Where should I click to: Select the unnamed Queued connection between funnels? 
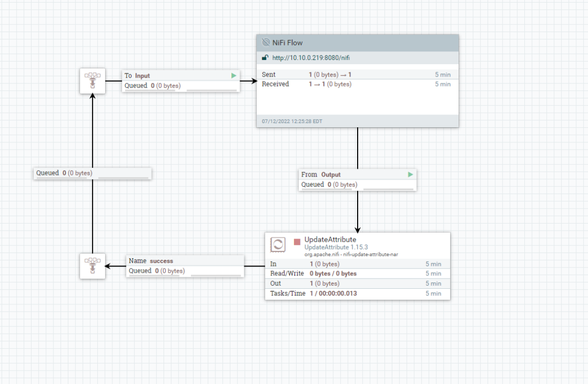point(92,173)
